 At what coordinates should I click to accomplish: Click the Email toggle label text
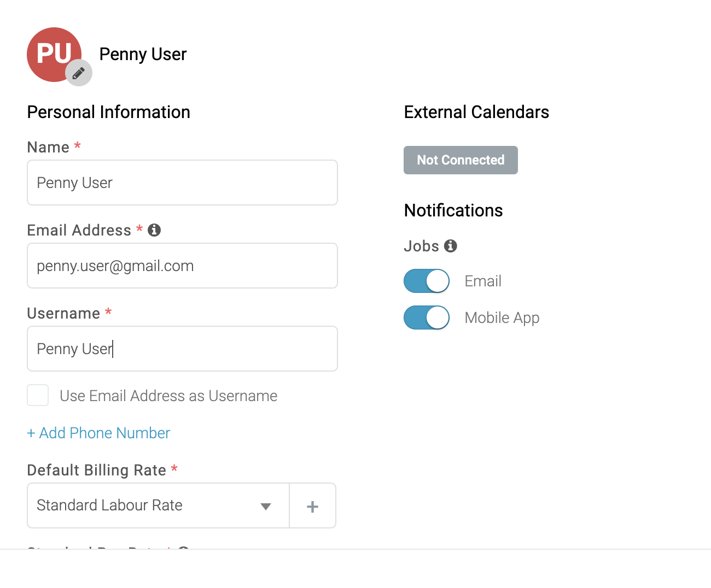pos(483,281)
